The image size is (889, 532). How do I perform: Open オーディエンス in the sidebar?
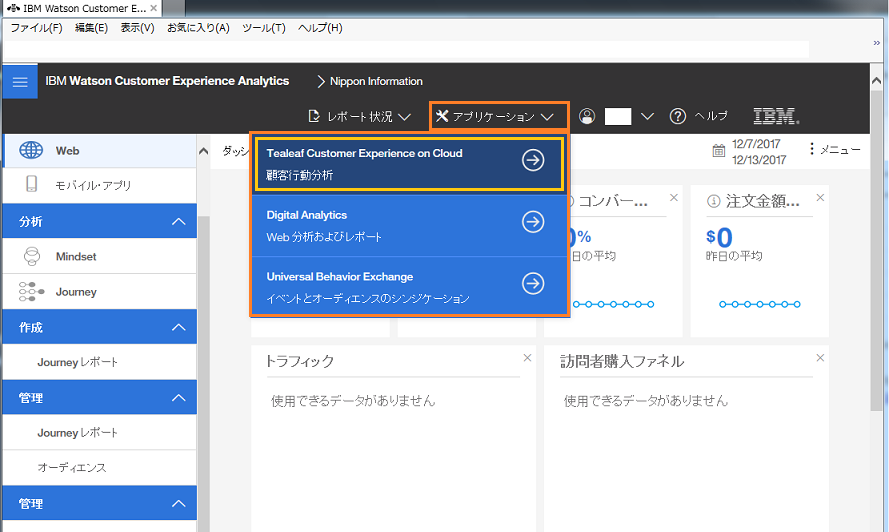coord(100,467)
